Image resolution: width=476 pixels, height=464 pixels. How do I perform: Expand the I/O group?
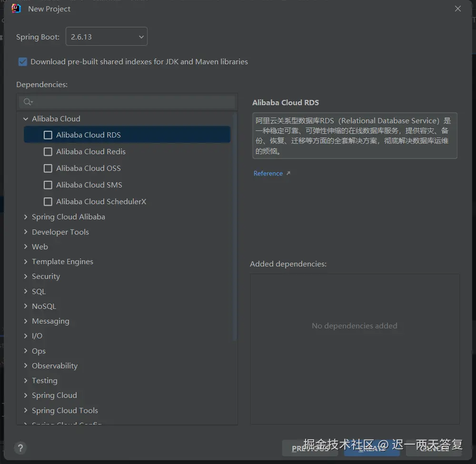click(26, 336)
